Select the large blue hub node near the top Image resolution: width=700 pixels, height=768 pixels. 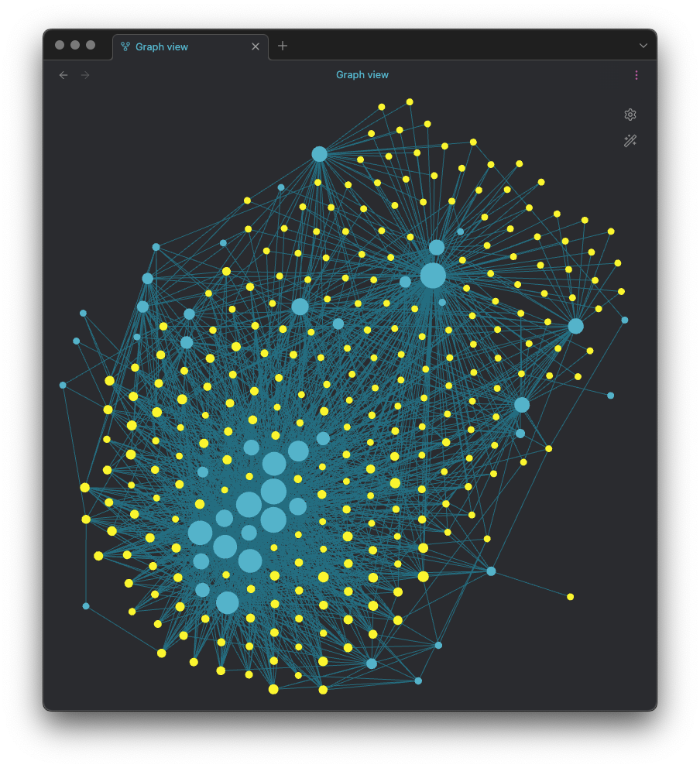coord(320,153)
